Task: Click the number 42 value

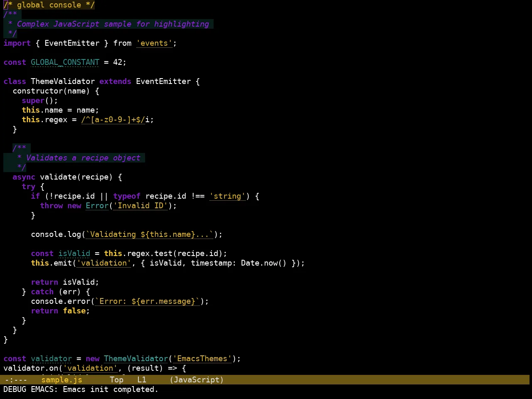Action: coord(118,62)
